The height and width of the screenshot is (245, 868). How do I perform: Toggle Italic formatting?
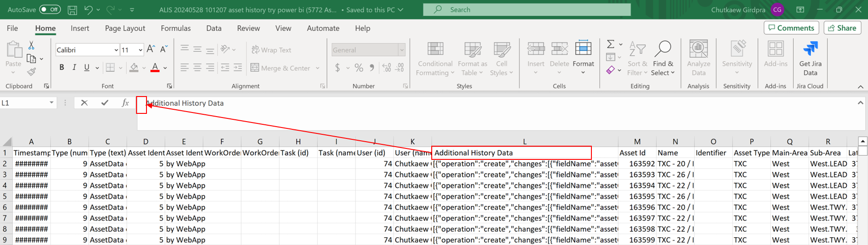(74, 68)
